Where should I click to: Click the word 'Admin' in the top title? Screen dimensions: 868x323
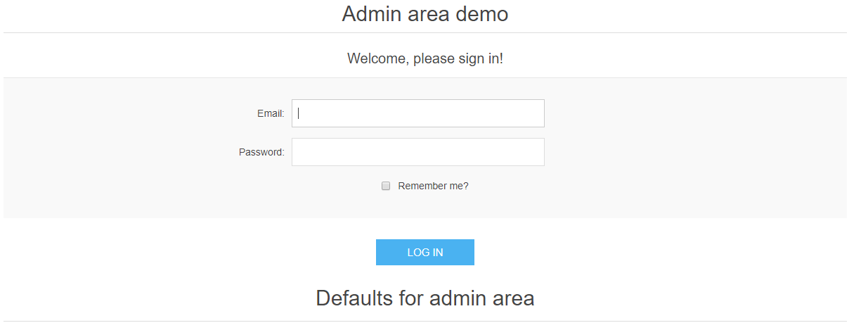click(x=370, y=13)
